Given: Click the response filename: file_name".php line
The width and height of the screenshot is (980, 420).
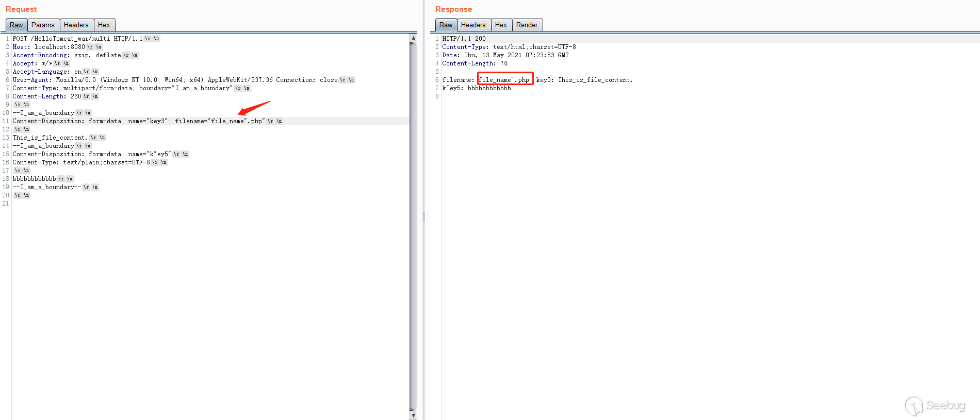Looking at the screenshot, I should (x=537, y=80).
